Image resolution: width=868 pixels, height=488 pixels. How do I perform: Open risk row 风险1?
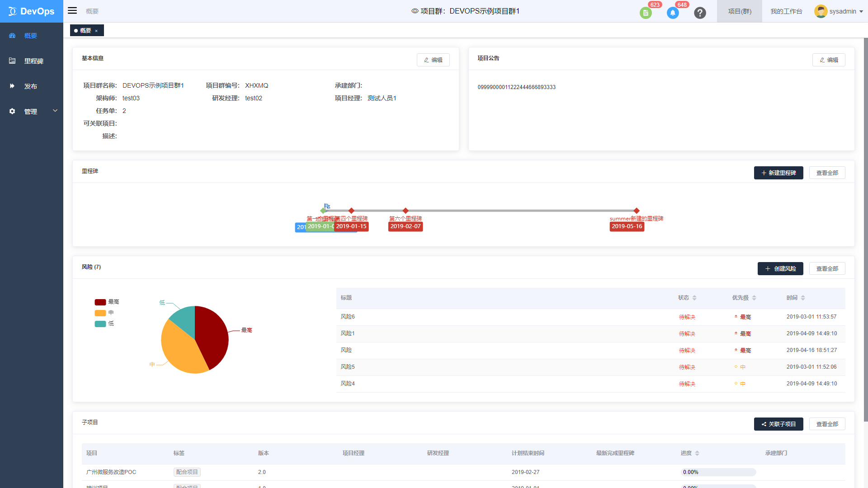pyautogui.click(x=590, y=334)
